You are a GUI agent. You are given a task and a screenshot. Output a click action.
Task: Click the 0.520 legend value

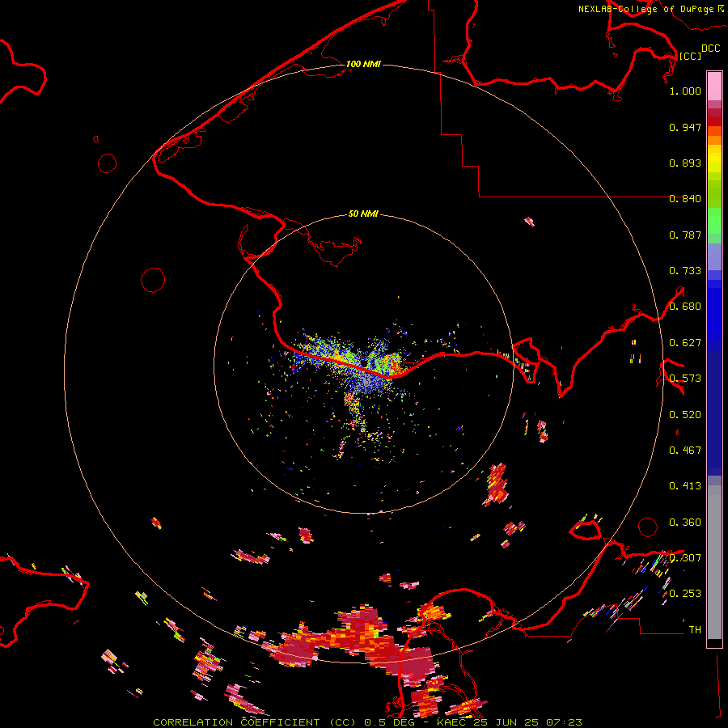tap(685, 415)
